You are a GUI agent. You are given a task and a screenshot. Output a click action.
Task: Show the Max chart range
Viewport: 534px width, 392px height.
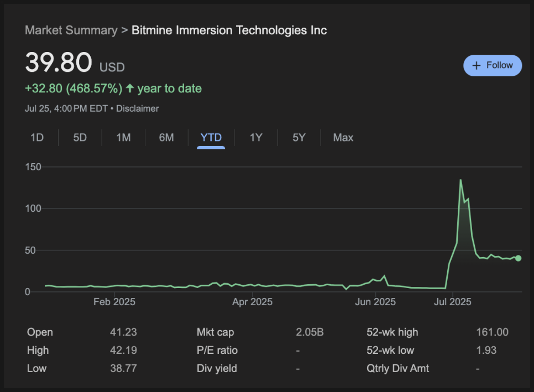pos(343,138)
